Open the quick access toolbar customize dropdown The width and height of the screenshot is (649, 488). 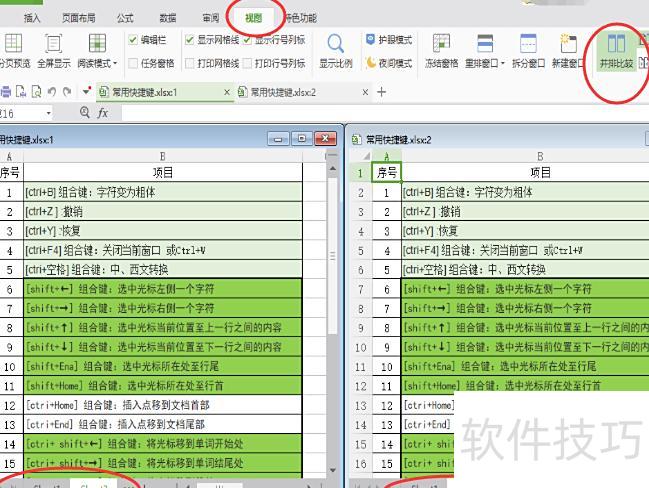click(x=86, y=91)
